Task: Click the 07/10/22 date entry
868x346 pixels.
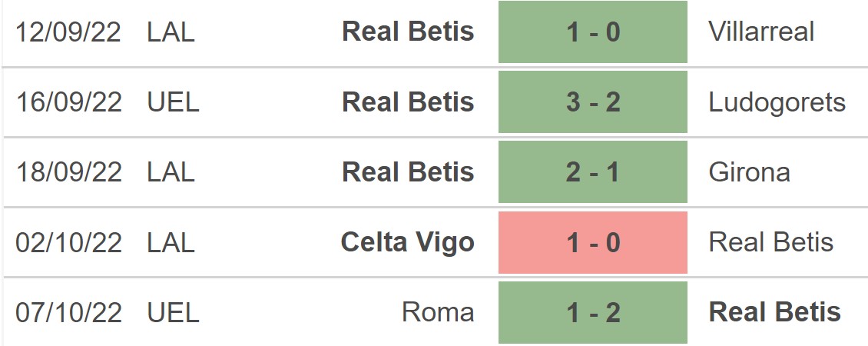Action: point(69,313)
